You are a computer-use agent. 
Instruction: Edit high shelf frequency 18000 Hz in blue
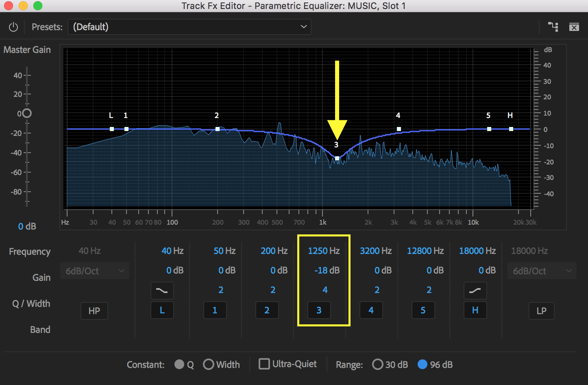[477, 251]
